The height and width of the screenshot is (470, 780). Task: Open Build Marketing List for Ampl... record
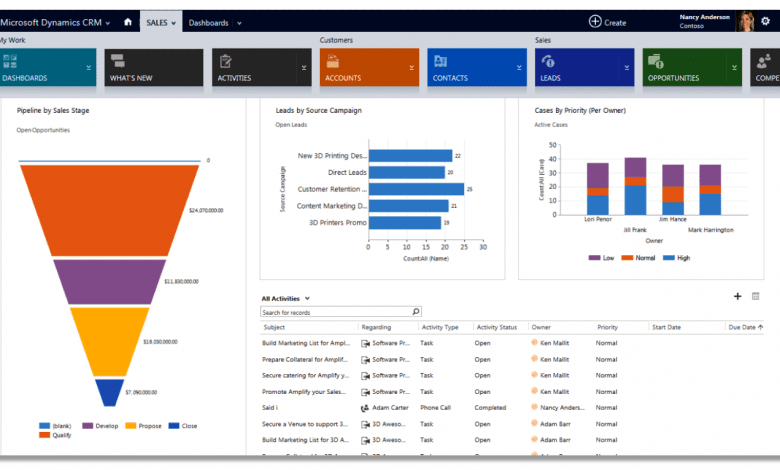305,343
